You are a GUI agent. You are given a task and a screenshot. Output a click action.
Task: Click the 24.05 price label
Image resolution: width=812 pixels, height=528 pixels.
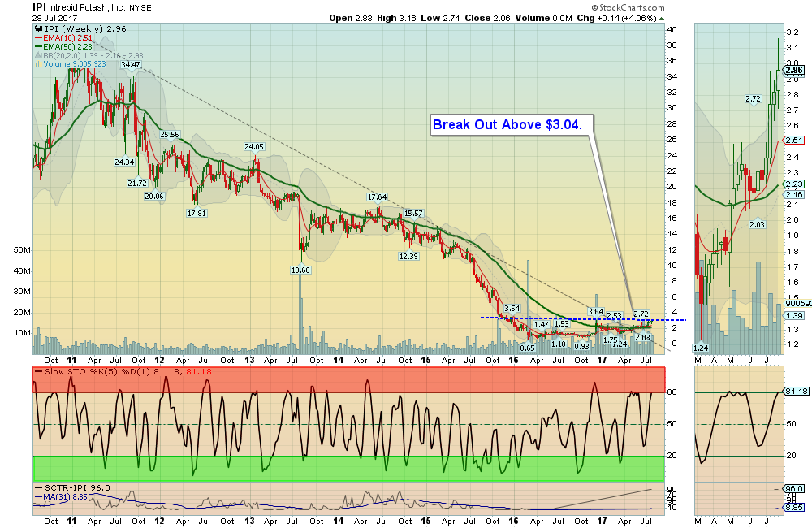[254, 147]
